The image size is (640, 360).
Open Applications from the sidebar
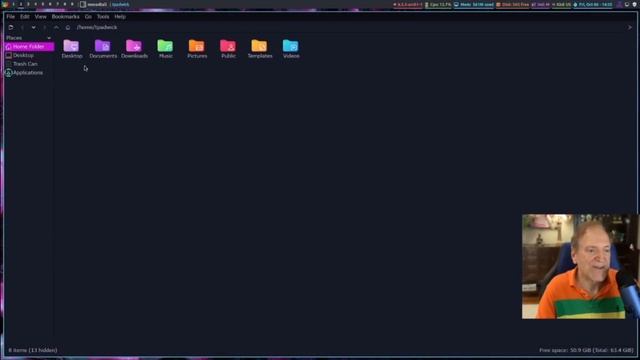pyautogui.click(x=29, y=73)
